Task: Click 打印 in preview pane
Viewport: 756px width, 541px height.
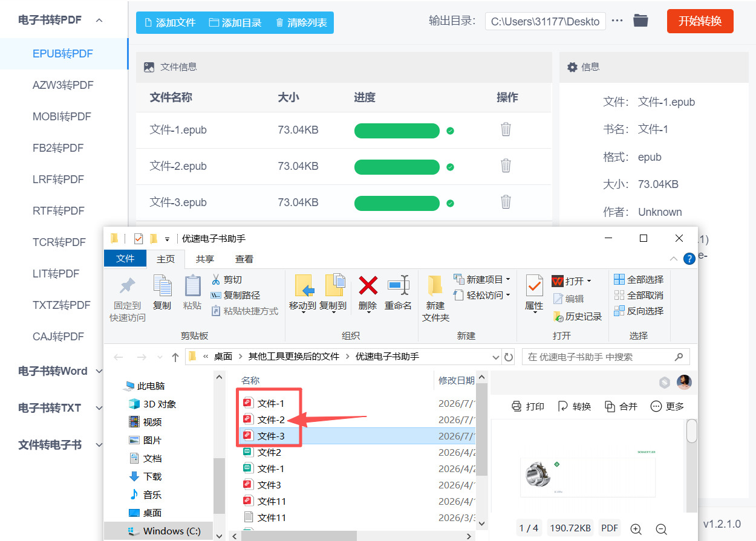Action: click(x=527, y=406)
